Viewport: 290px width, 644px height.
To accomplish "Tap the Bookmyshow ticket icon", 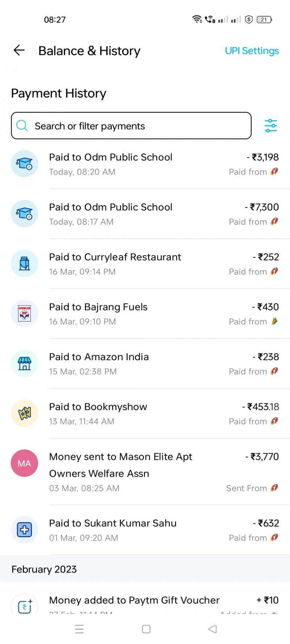I will click(x=24, y=413).
